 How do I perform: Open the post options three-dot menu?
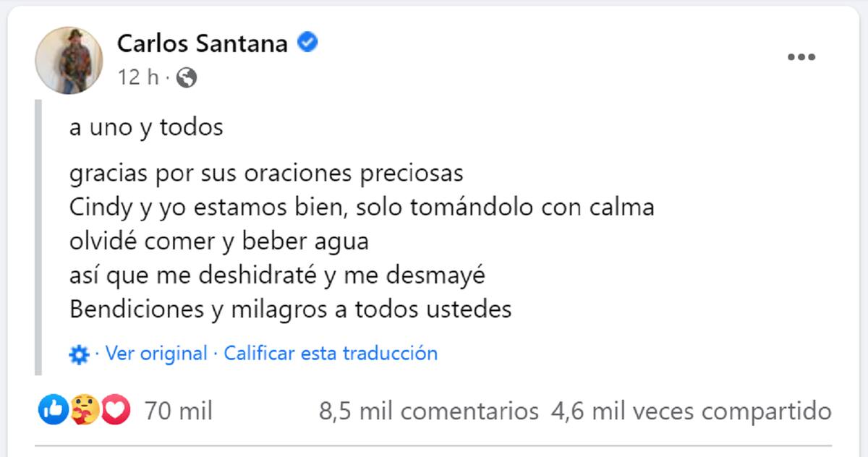[801, 58]
